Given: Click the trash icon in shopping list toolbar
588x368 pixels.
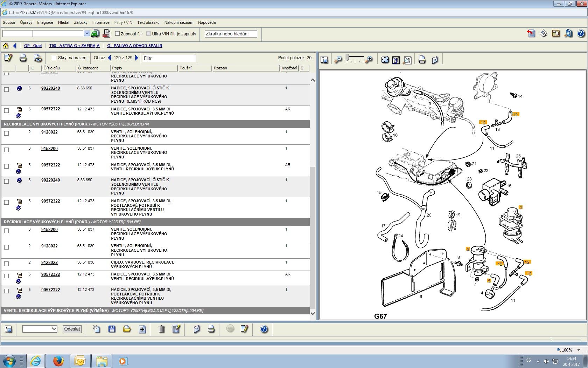Looking at the screenshot, I should (x=161, y=329).
